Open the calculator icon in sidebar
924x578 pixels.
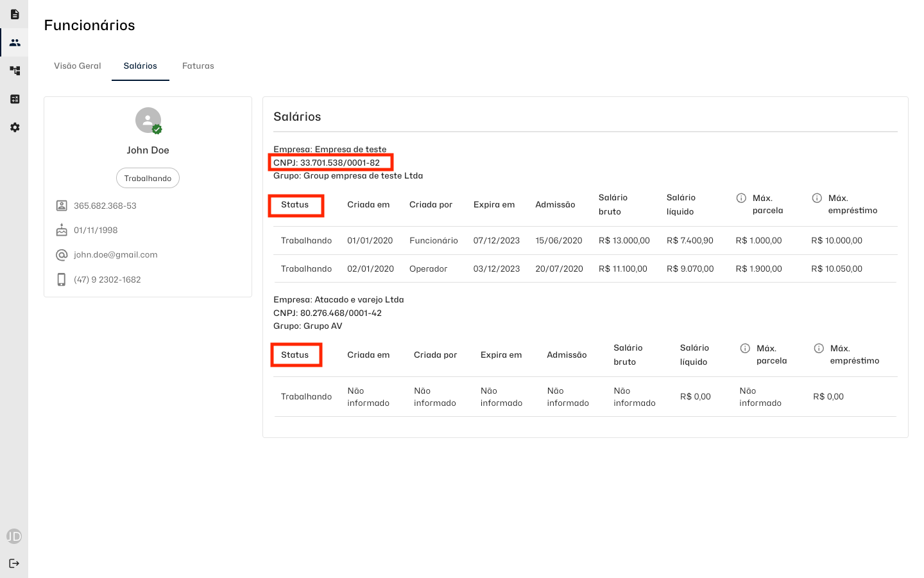click(14, 99)
